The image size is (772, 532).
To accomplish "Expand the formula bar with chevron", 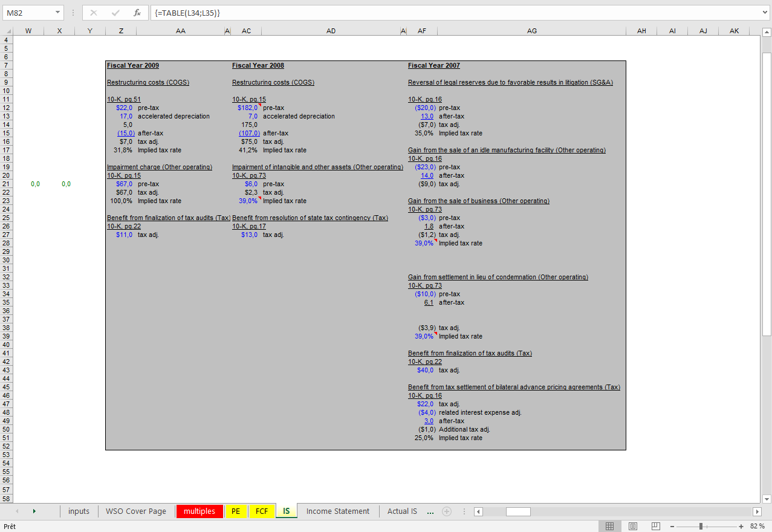I will [x=766, y=12].
